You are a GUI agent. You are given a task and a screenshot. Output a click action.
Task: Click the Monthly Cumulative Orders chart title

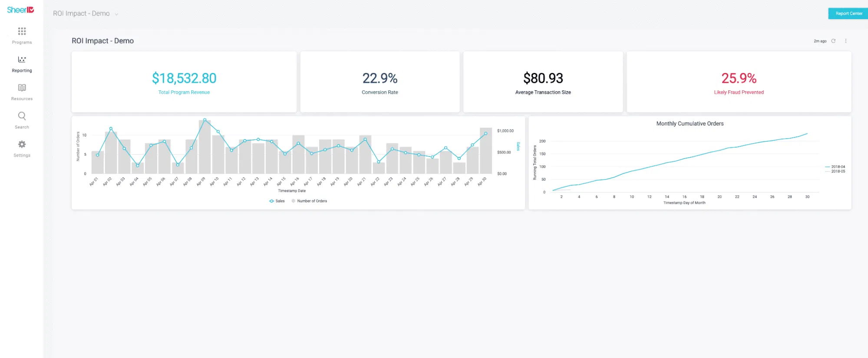tap(690, 124)
